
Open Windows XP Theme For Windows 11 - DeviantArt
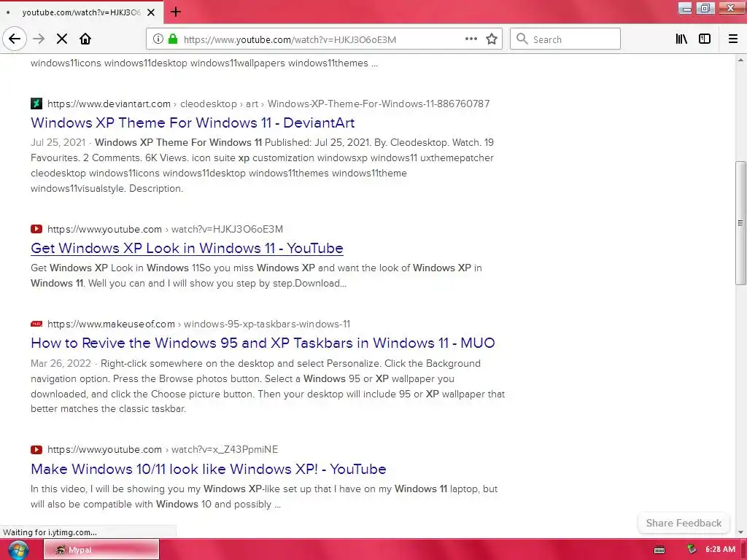point(193,122)
